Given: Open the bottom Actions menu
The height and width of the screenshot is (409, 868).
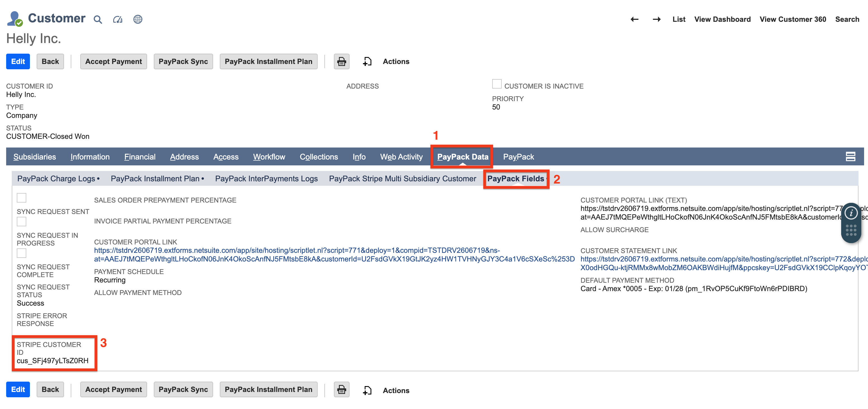Looking at the screenshot, I should point(396,391).
